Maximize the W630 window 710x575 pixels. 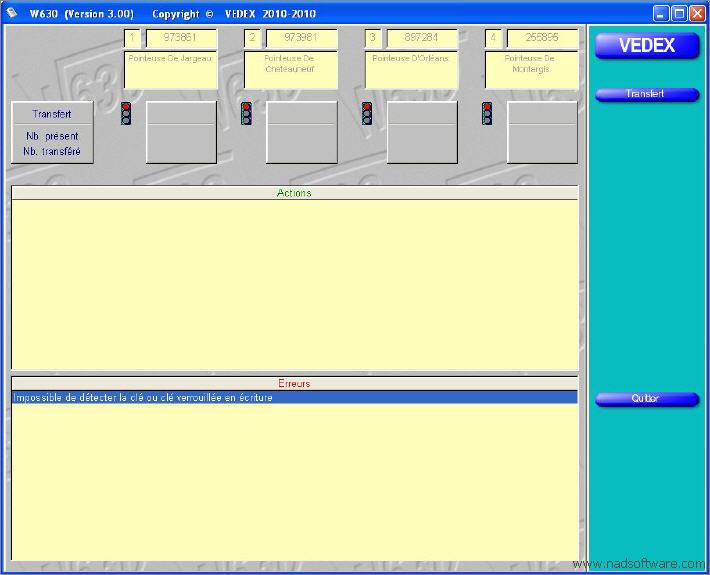point(679,14)
